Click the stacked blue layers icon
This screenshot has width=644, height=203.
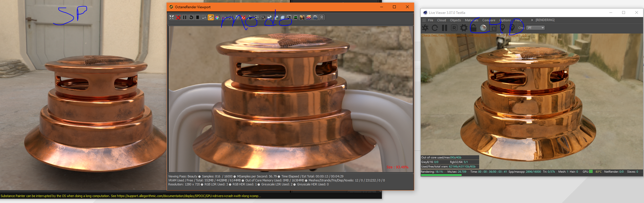point(283,17)
